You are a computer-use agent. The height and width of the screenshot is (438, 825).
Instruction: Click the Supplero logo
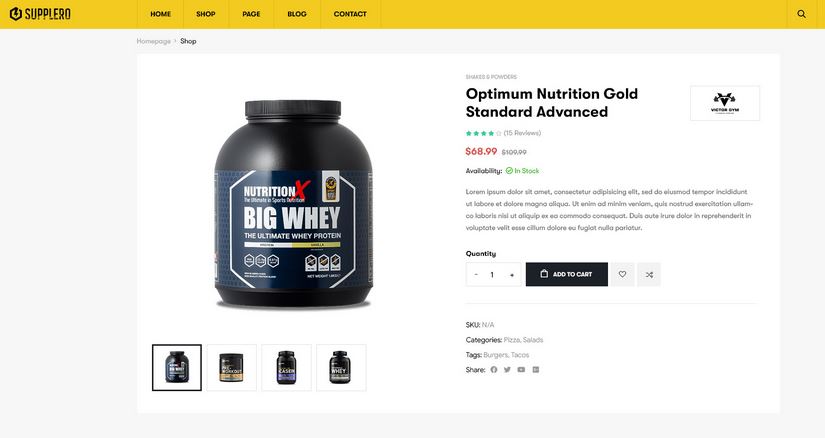point(40,14)
